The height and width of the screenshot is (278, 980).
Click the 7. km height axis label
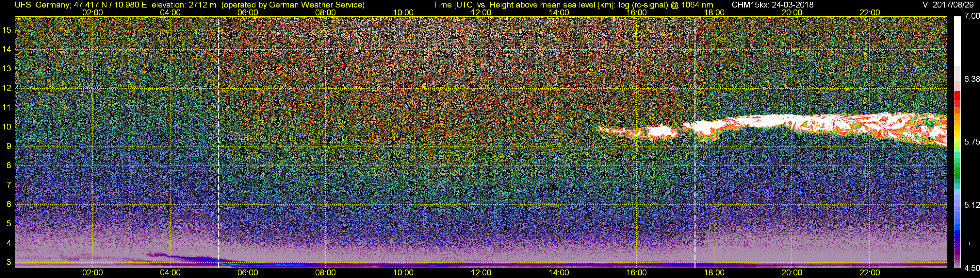click(10, 185)
